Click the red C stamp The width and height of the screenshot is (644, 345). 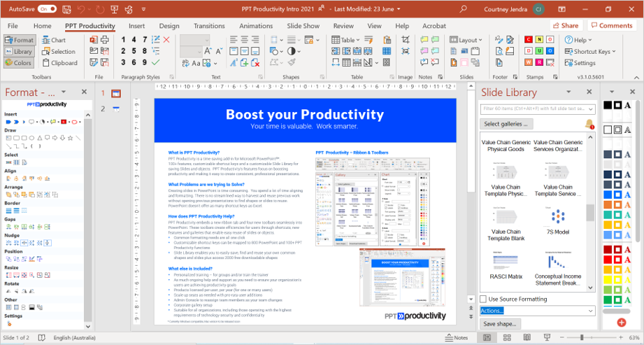click(529, 40)
